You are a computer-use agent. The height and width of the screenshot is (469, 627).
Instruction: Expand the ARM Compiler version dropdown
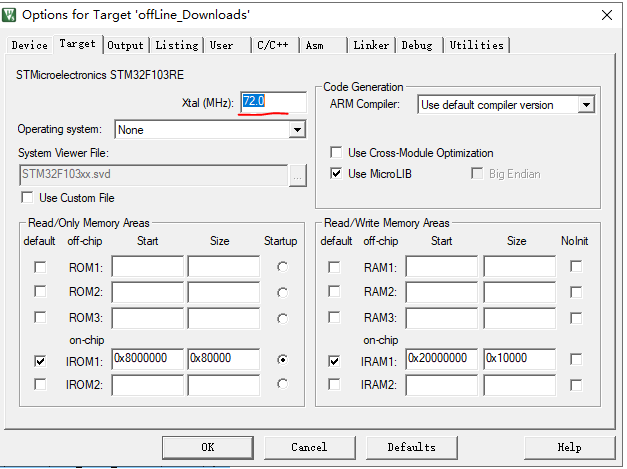coord(586,105)
